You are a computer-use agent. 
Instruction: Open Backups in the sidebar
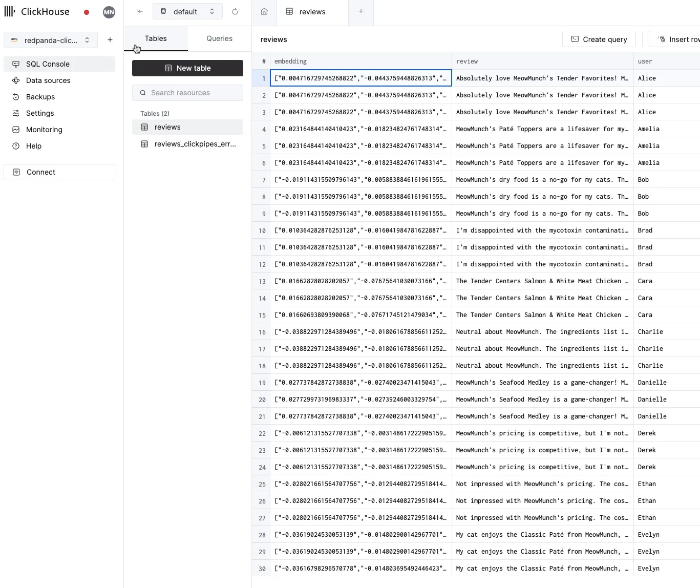coord(59,97)
